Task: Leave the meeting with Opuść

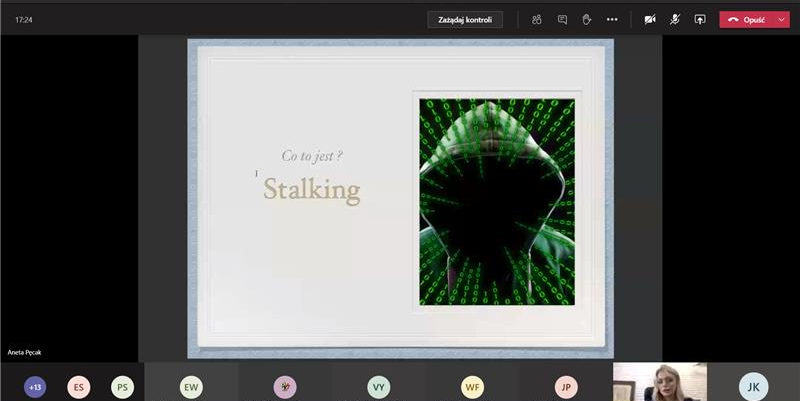Action: (747, 20)
